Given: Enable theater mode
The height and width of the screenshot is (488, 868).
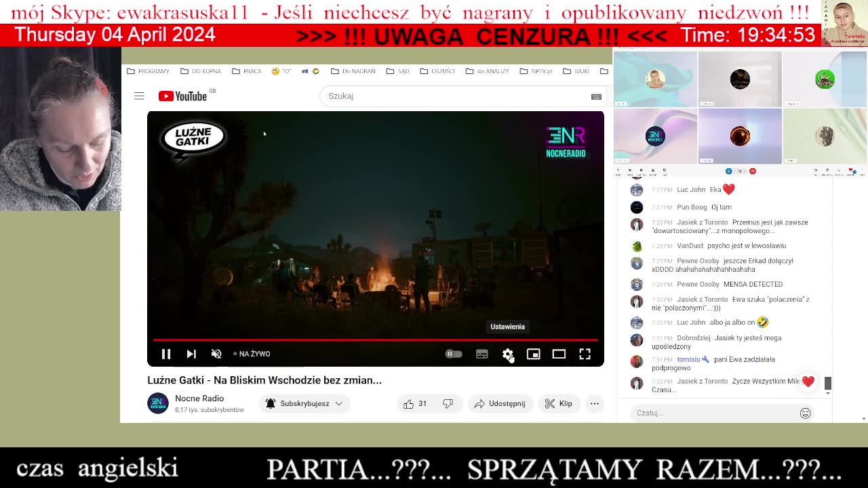Looking at the screenshot, I should 559,354.
